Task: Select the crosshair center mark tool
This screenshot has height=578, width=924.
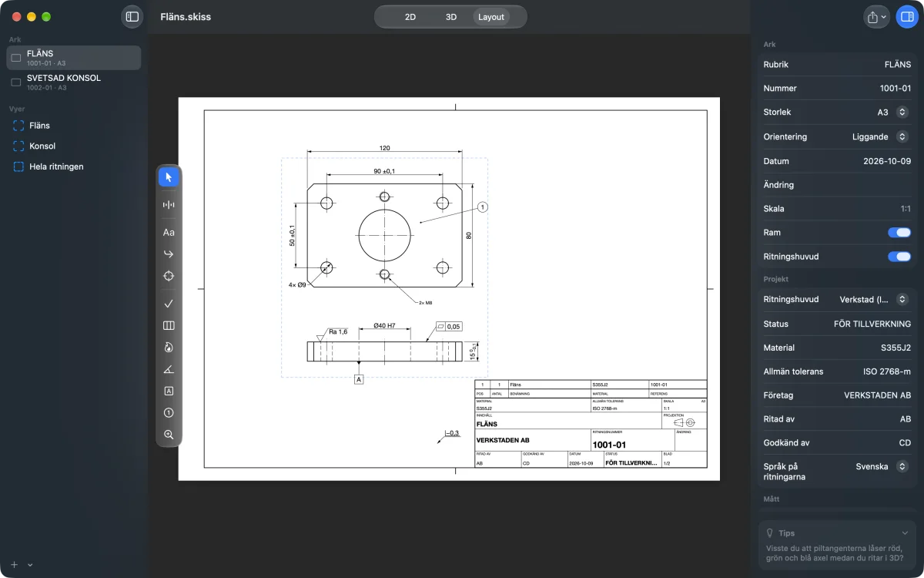Action: (169, 276)
